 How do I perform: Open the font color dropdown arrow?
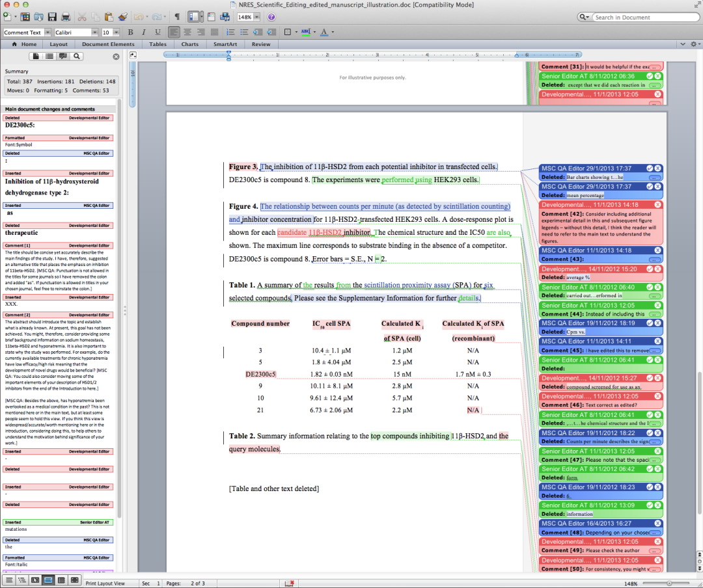pyautogui.click(x=333, y=32)
